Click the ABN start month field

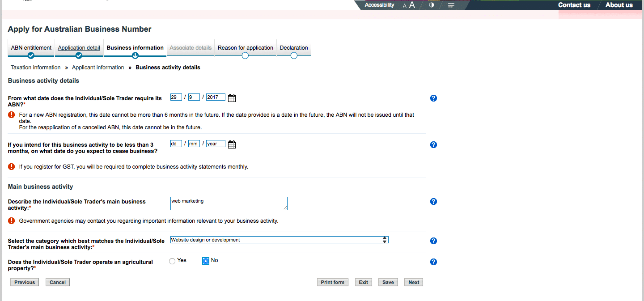pyautogui.click(x=194, y=97)
